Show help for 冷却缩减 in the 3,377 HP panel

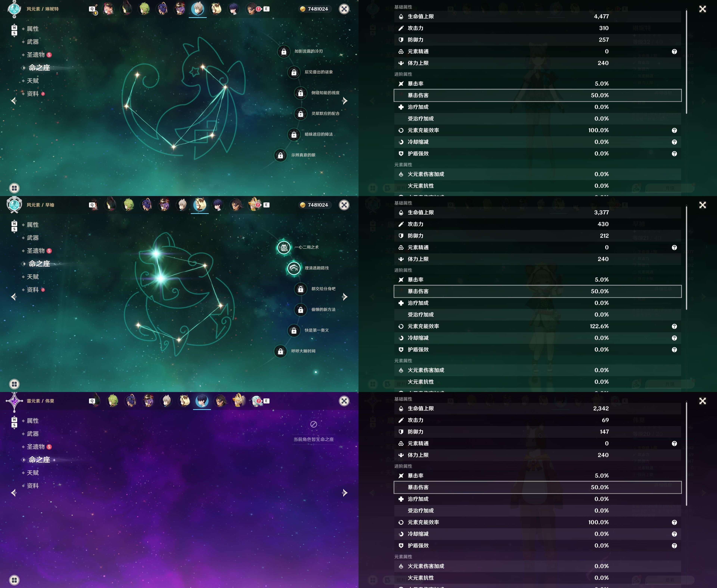coord(674,338)
